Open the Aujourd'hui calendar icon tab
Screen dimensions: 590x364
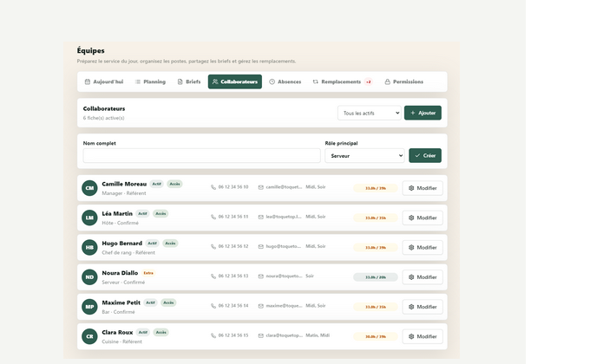click(104, 81)
